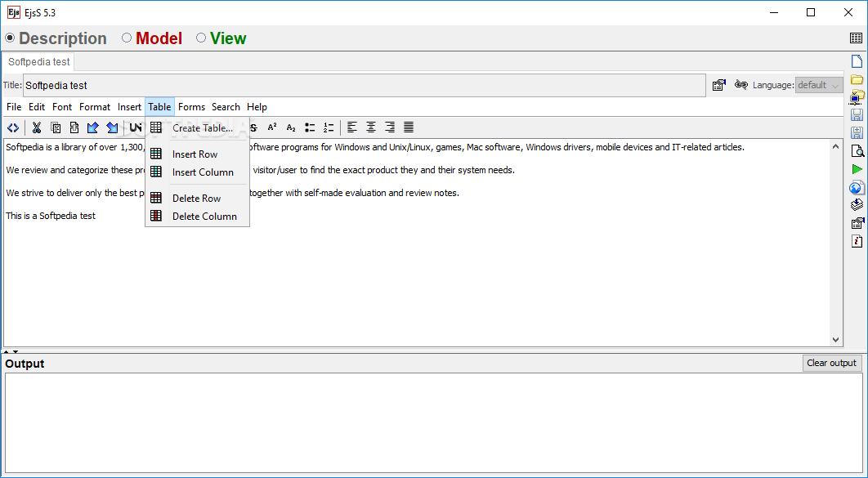Viewport: 868px width, 478px height.
Task: Apply superscript formatting
Action: point(272,127)
